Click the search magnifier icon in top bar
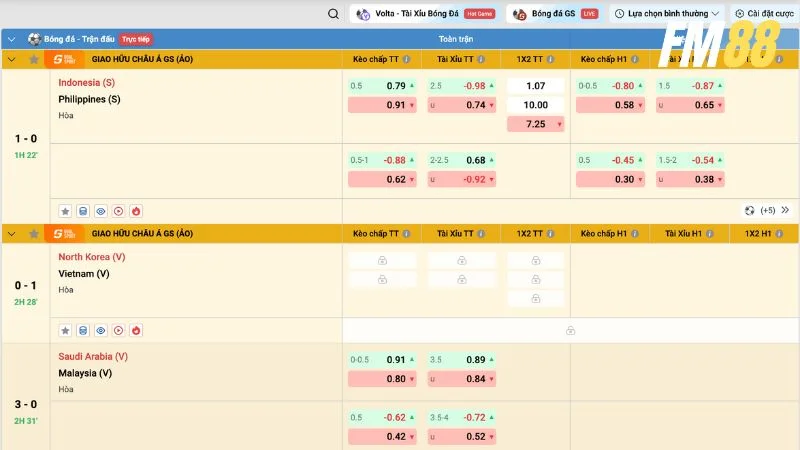Viewport: 800px width, 450px height. click(x=333, y=14)
